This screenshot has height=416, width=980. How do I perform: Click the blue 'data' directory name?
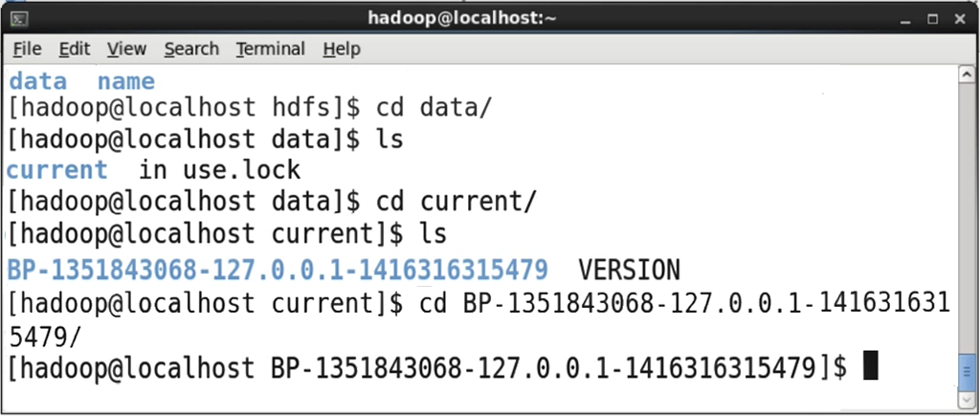tap(37, 81)
